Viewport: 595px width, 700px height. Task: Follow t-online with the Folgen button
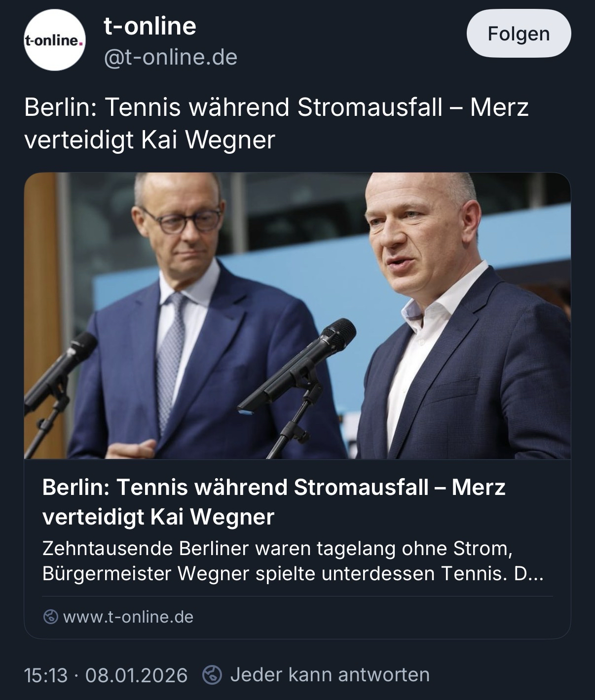click(x=519, y=34)
